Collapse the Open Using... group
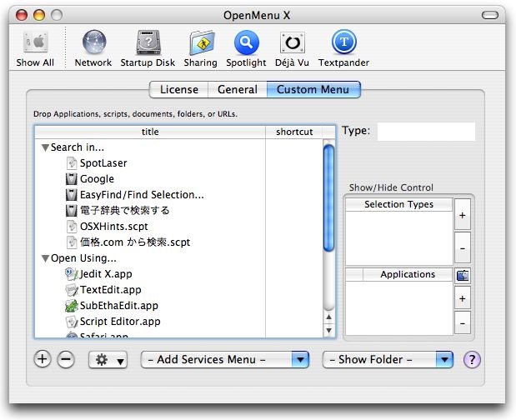This screenshot has height=420, width=516. pos(45,258)
